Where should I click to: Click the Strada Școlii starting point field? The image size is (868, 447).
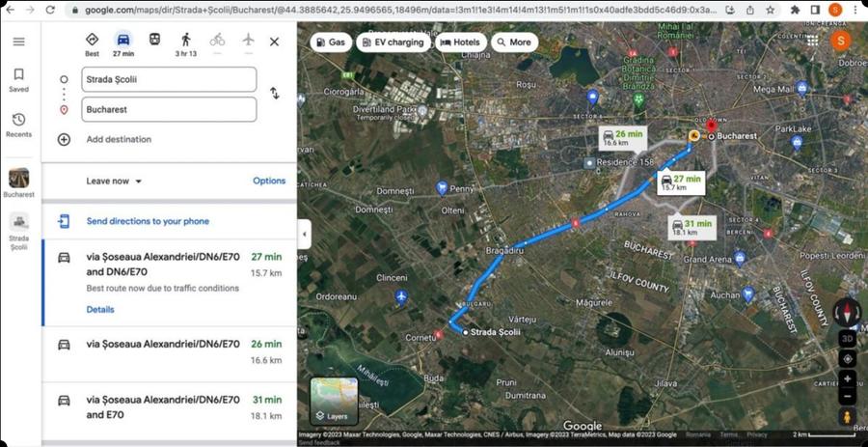pos(169,79)
